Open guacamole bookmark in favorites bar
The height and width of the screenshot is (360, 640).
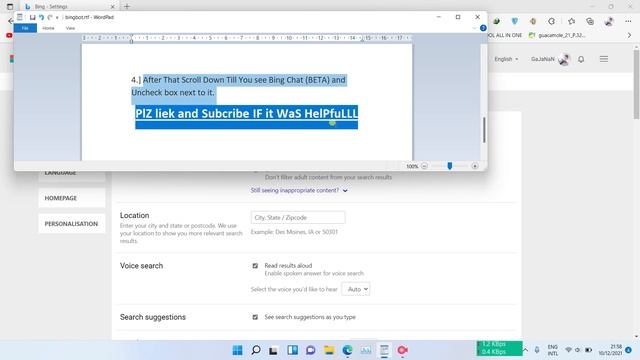coord(558,36)
